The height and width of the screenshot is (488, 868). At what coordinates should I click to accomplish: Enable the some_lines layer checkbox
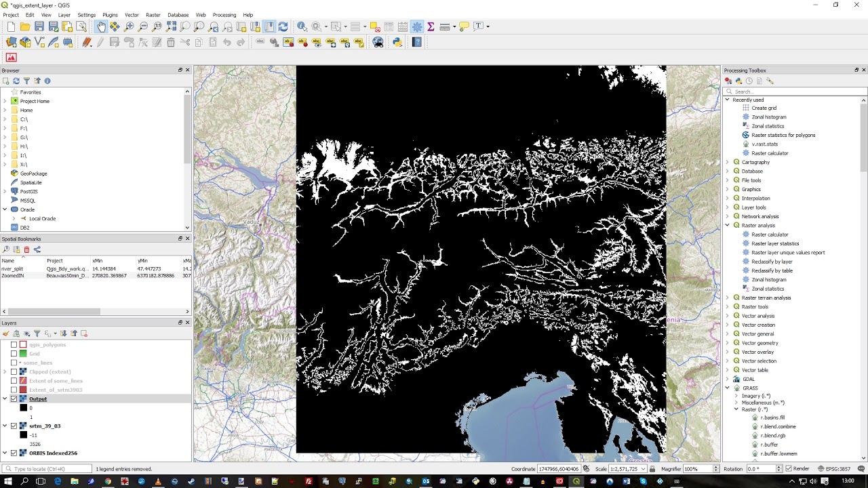tap(14, 363)
